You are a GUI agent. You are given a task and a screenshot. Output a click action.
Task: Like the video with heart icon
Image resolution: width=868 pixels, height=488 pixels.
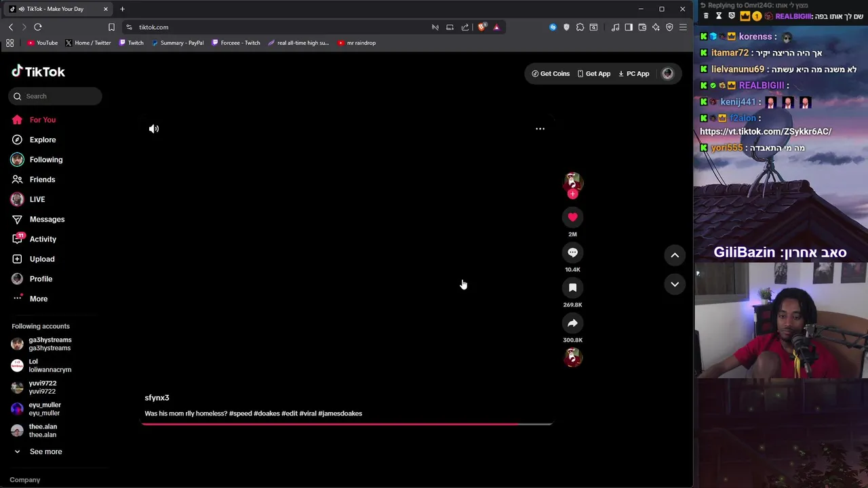[572, 217]
